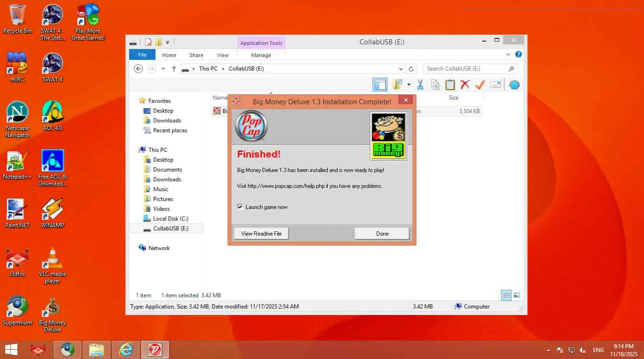644x359 pixels.
Task: Switch to the View ribbon tab
Action: pyautogui.click(x=223, y=55)
